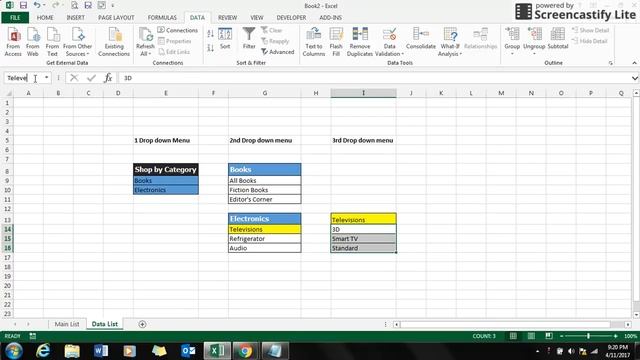The height and width of the screenshot is (360, 640).
Task: Switch to the Main List sheet tab
Action: [67, 324]
